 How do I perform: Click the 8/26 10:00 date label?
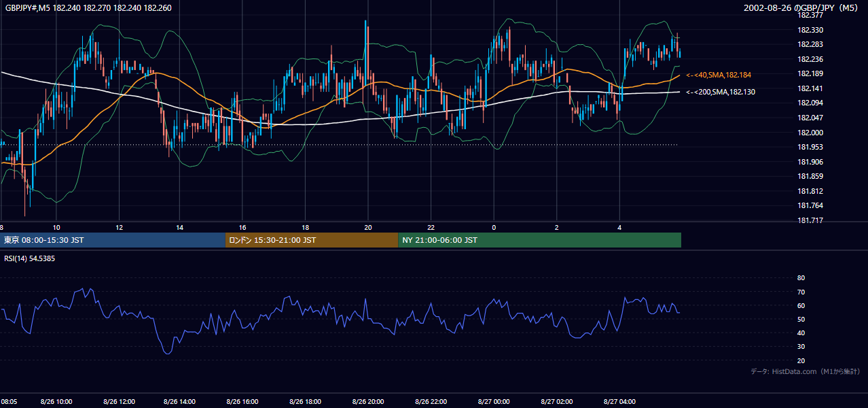(56, 402)
